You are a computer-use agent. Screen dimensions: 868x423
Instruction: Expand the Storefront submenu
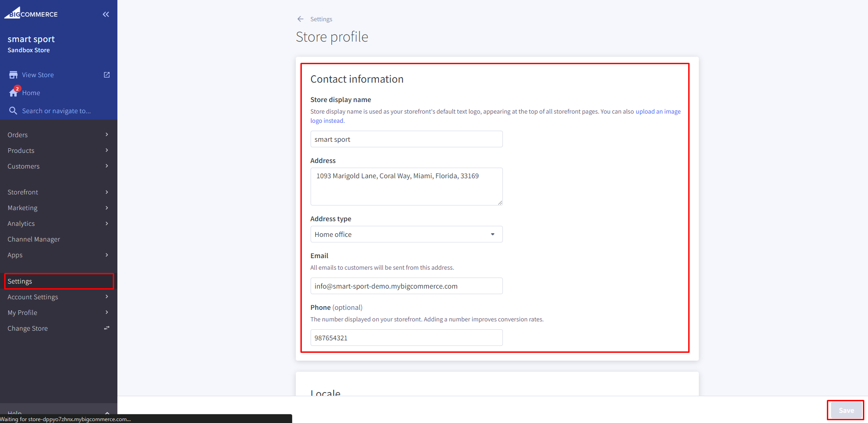tap(58, 192)
